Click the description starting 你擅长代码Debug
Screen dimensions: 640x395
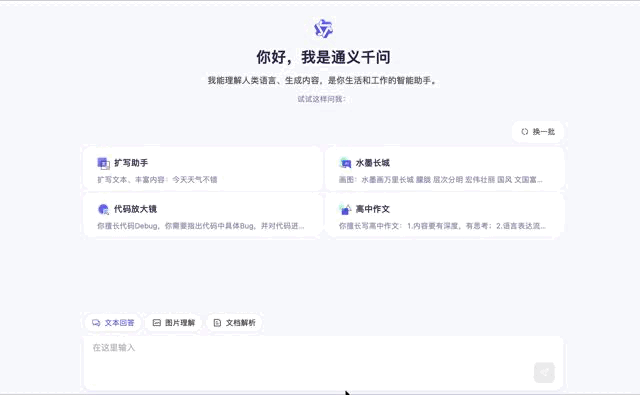[201, 226]
